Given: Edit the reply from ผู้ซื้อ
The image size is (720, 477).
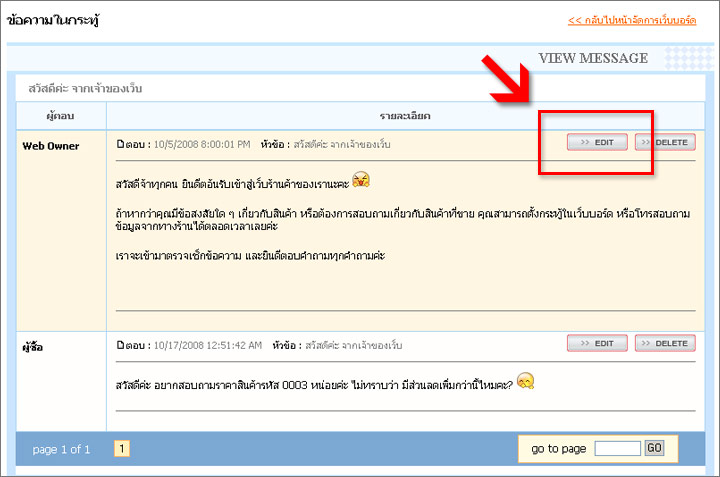Looking at the screenshot, I should (x=597, y=344).
